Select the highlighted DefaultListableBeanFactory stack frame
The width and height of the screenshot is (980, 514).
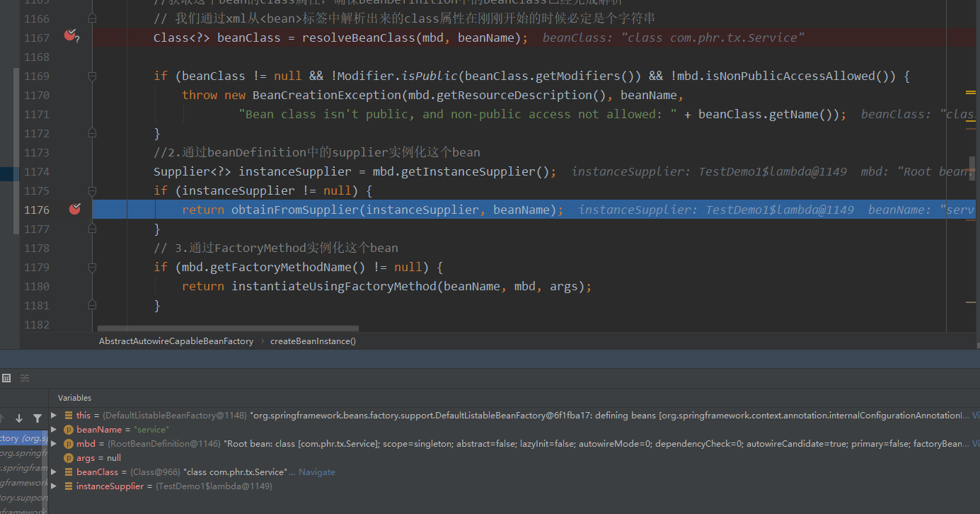(x=23, y=438)
